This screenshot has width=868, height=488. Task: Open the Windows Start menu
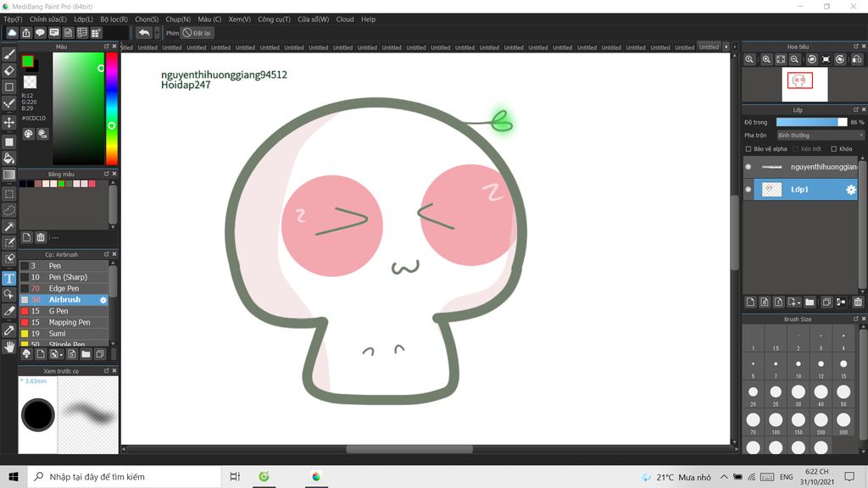click(x=14, y=476)
